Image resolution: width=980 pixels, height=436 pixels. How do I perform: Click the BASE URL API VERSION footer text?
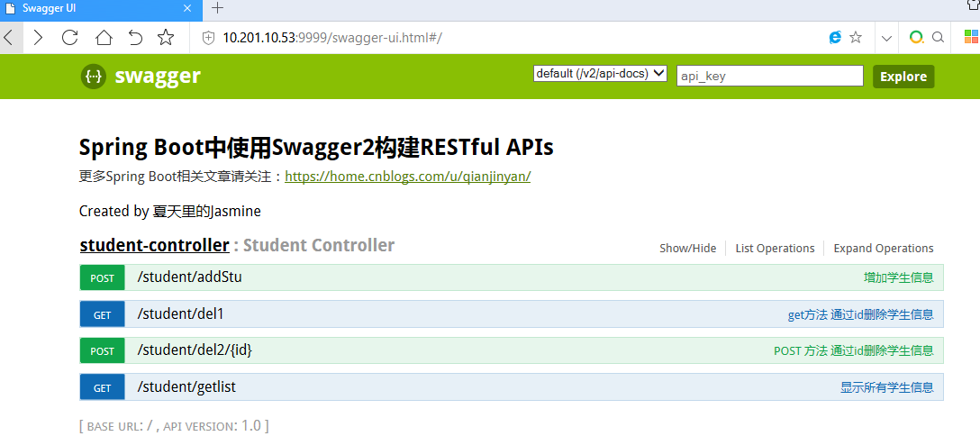(175, 427)
